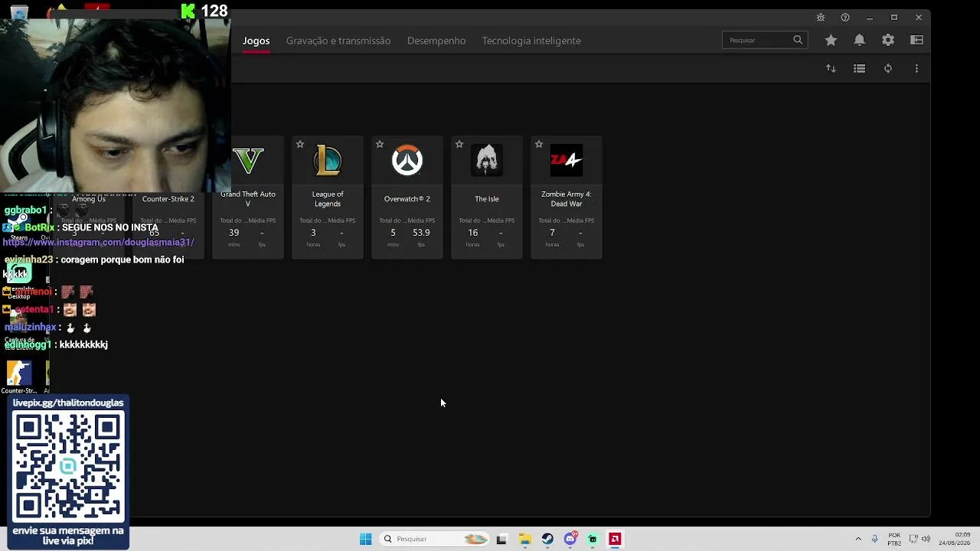The width and height of the screenshot is (980, 551).
Task: Open the League of Legends game icon
Action: (328, 160)
